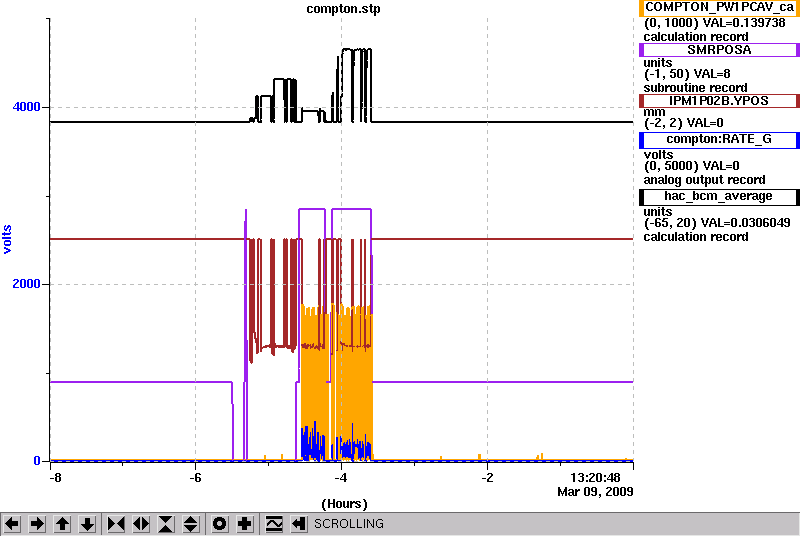
Task: Click the compton.stp plot title
Action: click(x=343, y=9)
